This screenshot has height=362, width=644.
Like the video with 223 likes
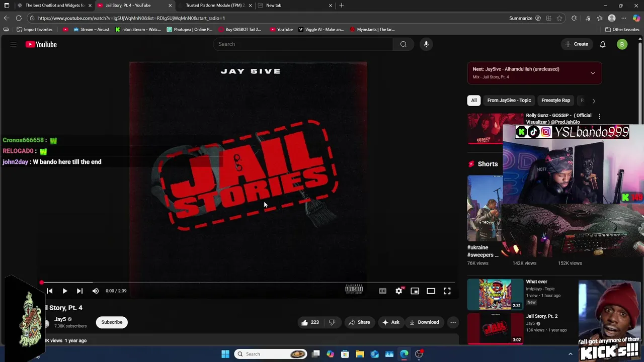310,322
